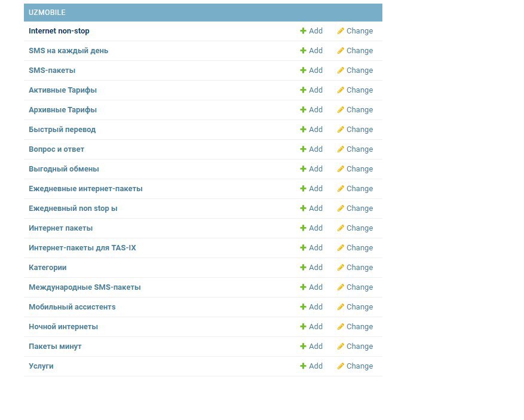
Task: Click Add for Пакеты минут
Action: coord(311,346)
